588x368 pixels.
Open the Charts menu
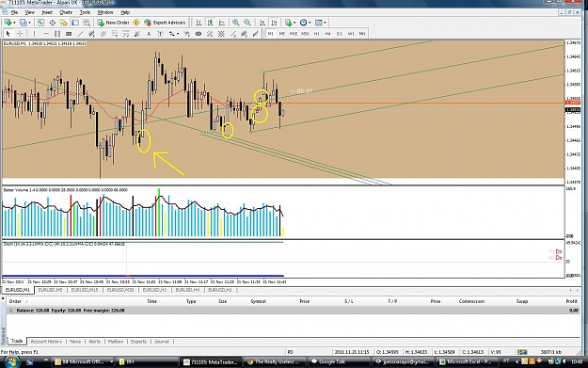(x=66, y=12)
